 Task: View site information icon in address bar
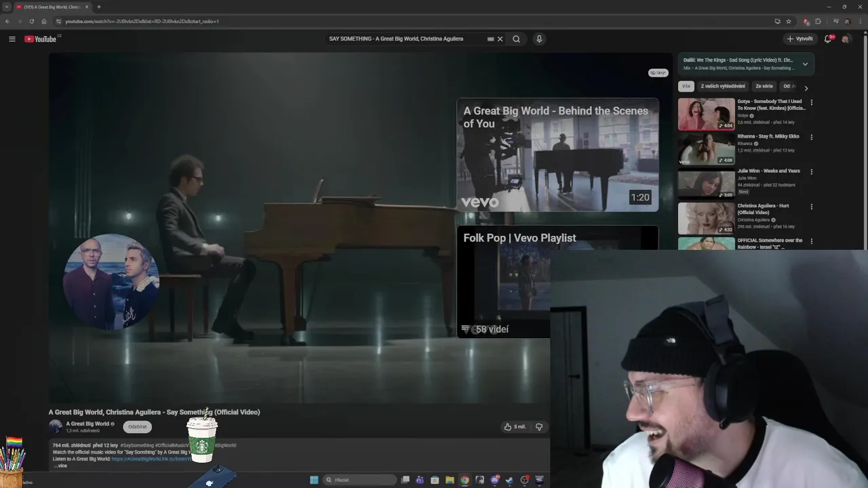tap(58, 21)
